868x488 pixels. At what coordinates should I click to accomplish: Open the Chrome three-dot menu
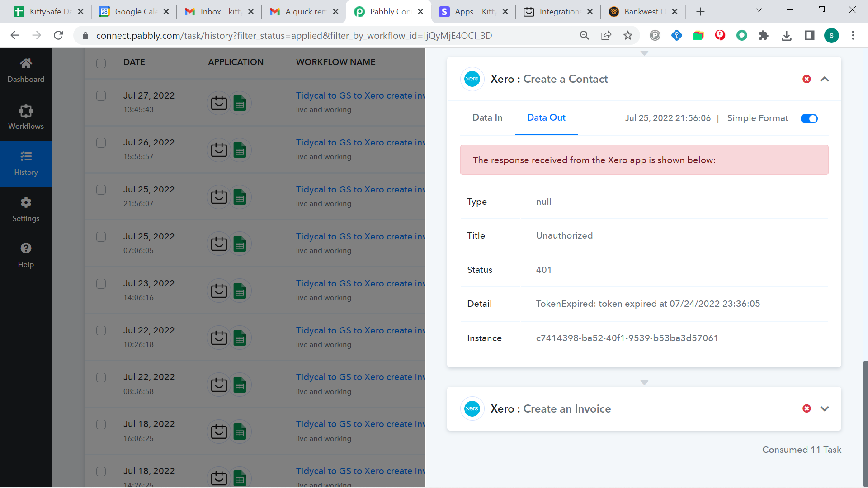coord(853,35)
